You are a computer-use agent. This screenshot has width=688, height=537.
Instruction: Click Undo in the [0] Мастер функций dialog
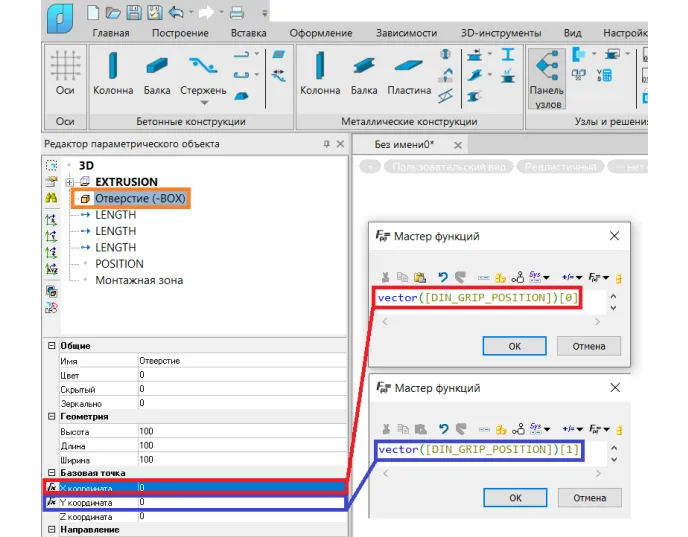443,277
